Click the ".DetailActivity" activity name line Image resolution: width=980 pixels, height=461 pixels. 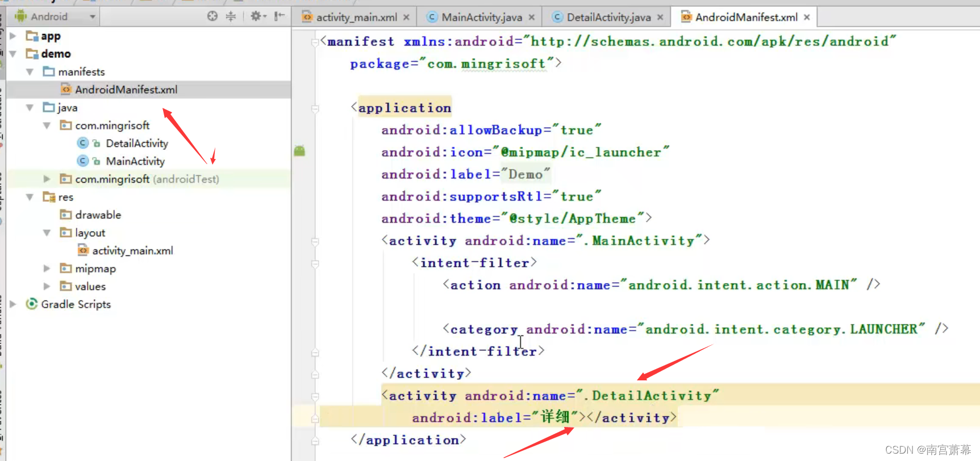point(550,396)
